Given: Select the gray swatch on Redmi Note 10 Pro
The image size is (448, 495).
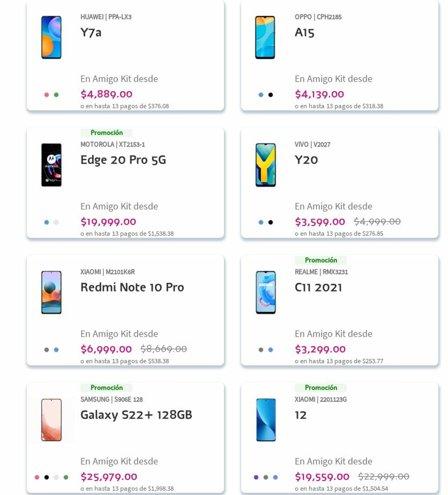Looking at the screenshot, I should (x=46, y=349).
